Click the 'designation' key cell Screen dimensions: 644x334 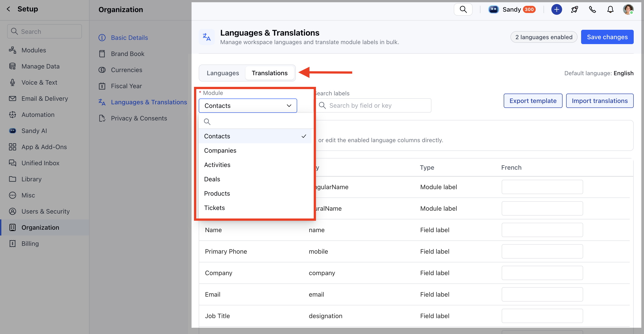click(325, 316)
